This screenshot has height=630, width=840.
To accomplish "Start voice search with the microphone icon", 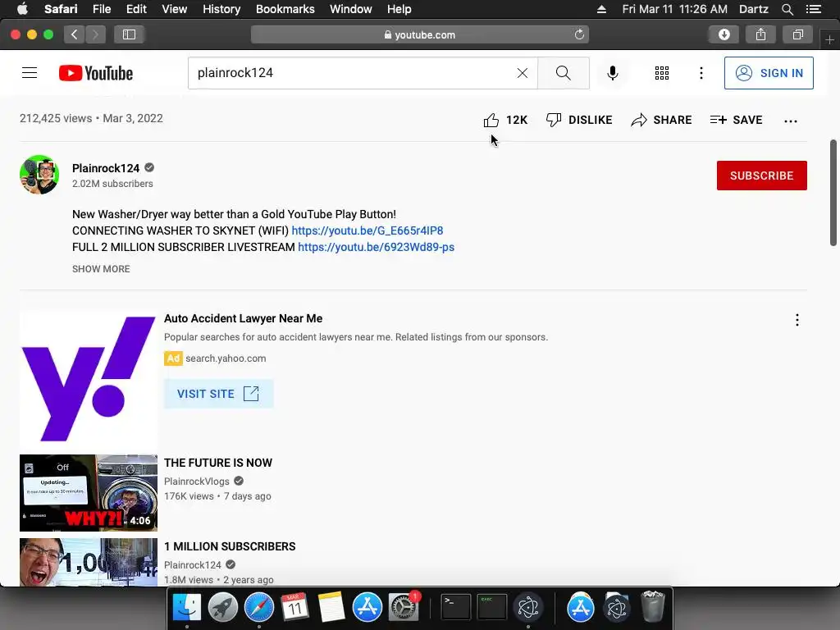I will [612, 73].
